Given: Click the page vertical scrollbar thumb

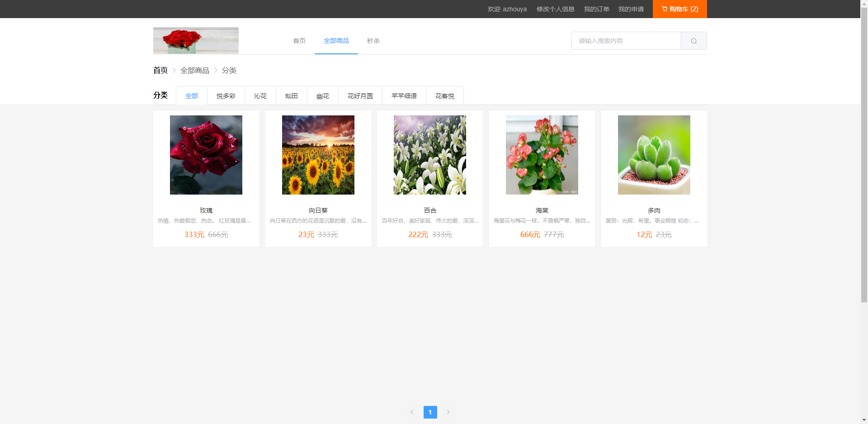Looking at the screenshot, I should pyautogui.click(x=864, y=154).
